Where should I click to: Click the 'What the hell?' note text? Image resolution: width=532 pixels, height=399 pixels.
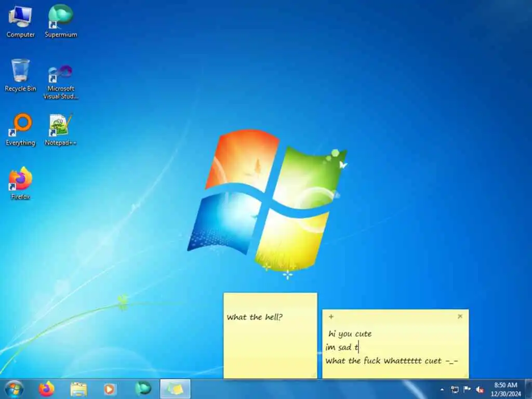[x=255, y=317]
